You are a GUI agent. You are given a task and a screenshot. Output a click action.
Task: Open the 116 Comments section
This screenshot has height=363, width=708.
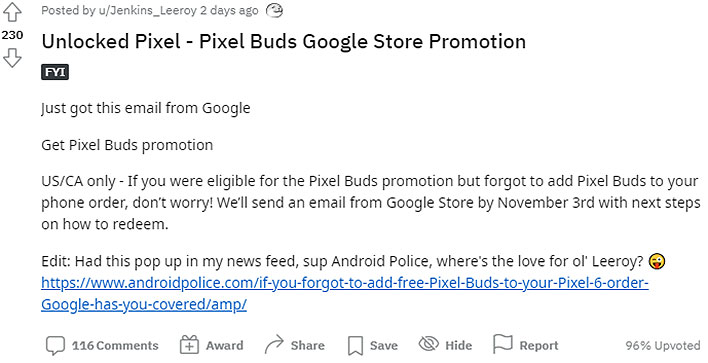115,346
